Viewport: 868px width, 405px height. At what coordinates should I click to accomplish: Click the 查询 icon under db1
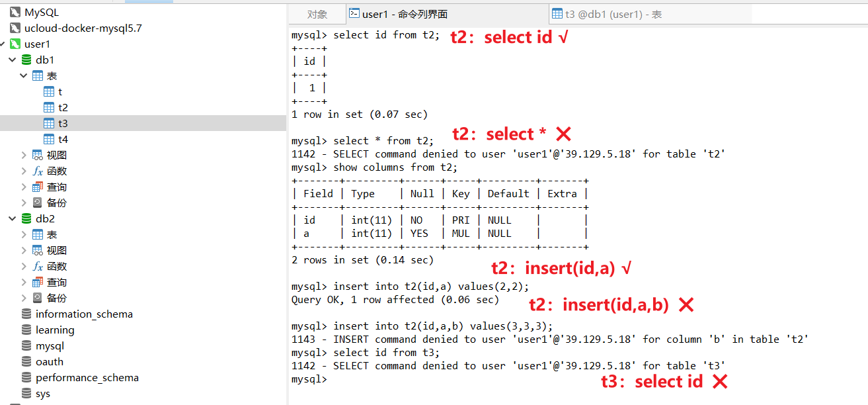coord(38,187)
